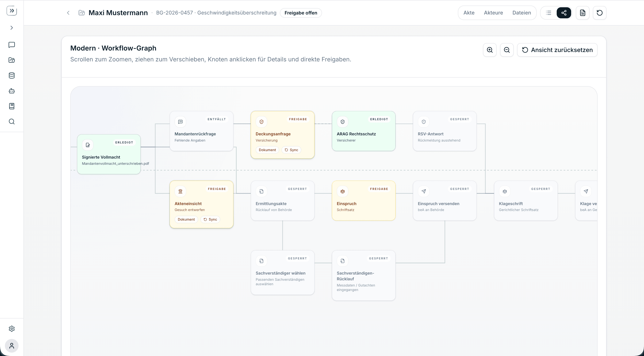
Task: Click the refresh history icon in the top bar
Action: [599, 13]
